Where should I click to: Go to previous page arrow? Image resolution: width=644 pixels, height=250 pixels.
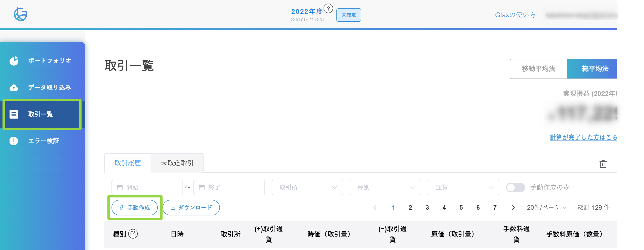pyautogui.click(x=375, y=208)
